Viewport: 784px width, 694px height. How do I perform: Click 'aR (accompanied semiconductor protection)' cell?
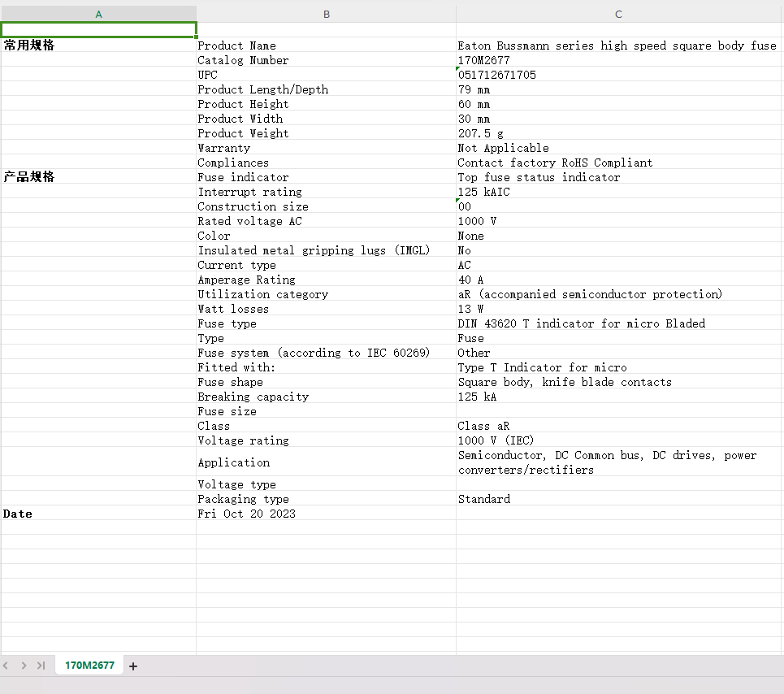pos(618,294)
